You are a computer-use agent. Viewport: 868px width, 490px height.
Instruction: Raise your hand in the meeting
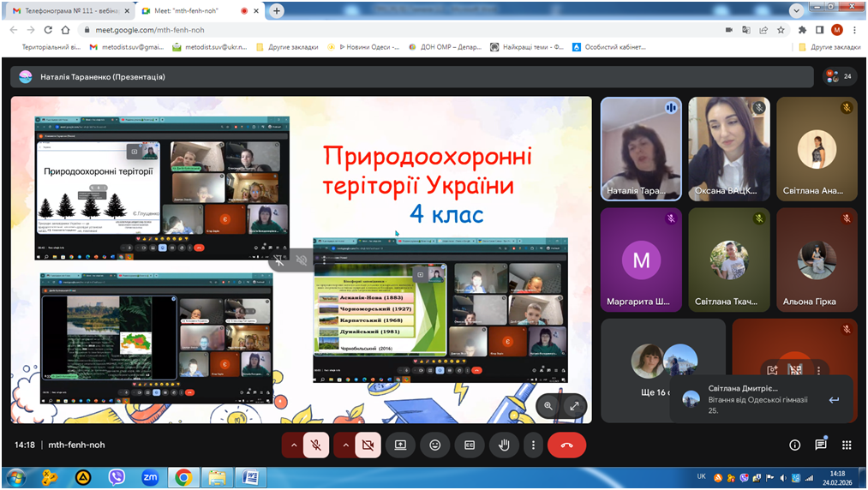click(504, 445)
